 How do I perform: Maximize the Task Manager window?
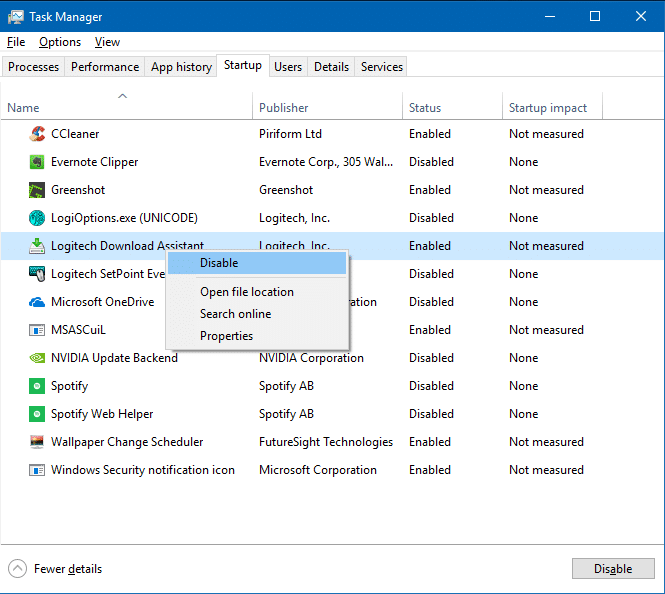595,17
